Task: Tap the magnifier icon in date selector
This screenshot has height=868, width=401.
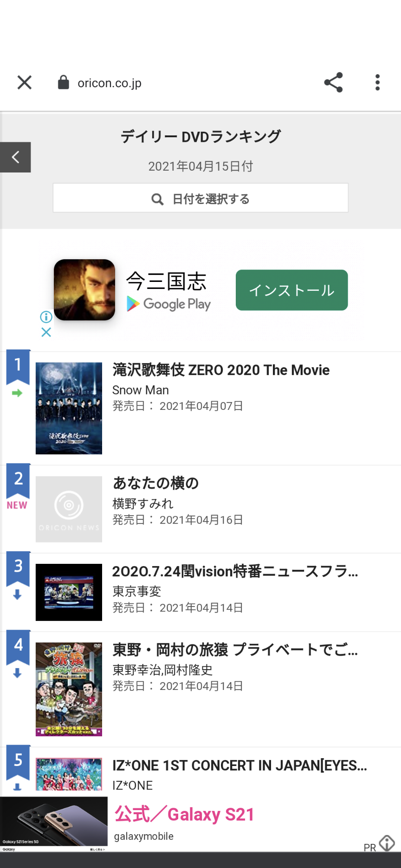Action: 157,199
